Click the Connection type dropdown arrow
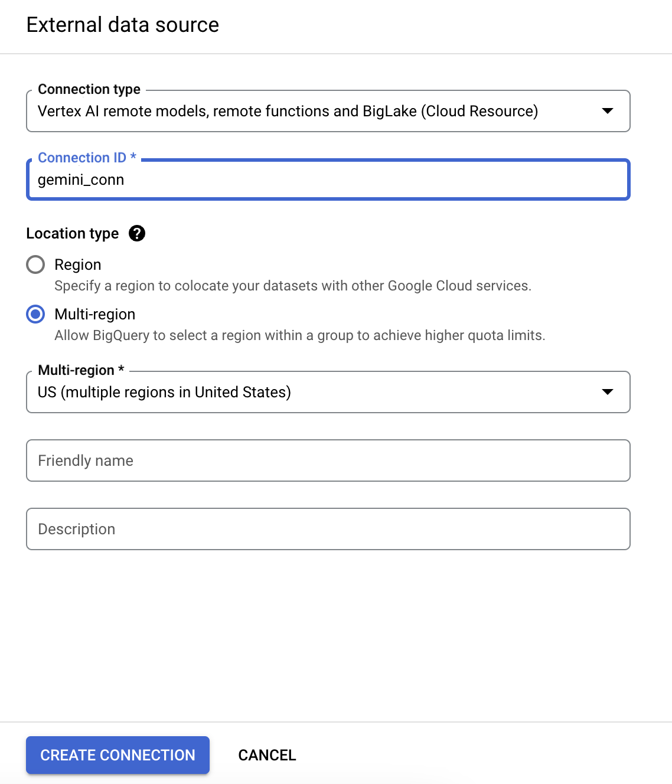Image resolution: width=672 pixels, height=784 pixels. tap(607, 111)
